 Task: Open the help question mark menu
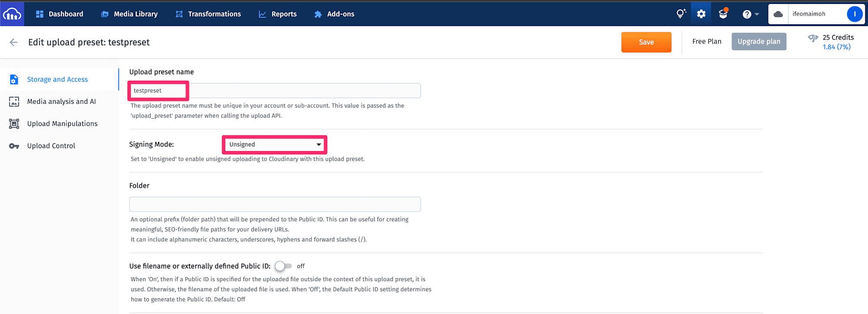click(750, 14)
